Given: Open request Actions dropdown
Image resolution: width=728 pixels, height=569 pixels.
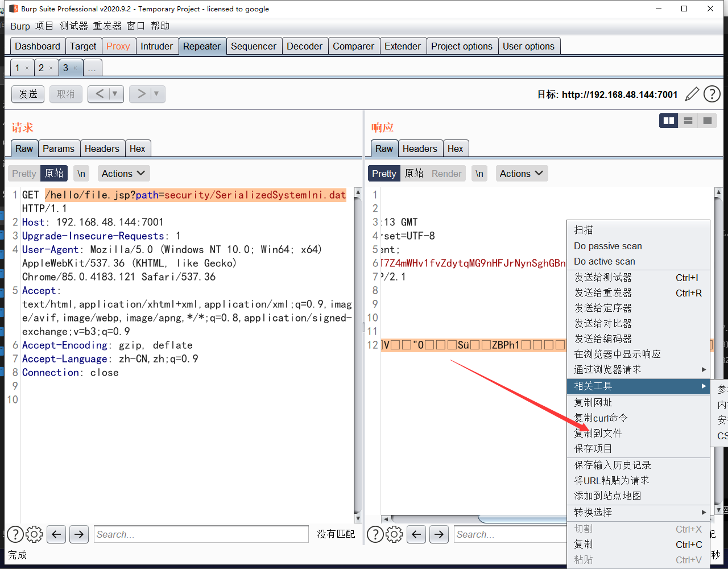Looking at the screenshot, I should tap(123, 174).
